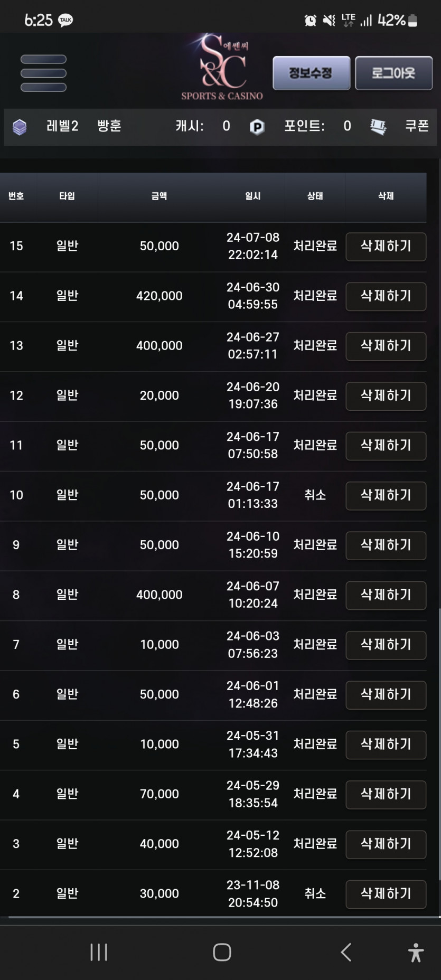Tap the level badge icon beside 레벨2
441x980 pixels.
[x=20, y=127]
